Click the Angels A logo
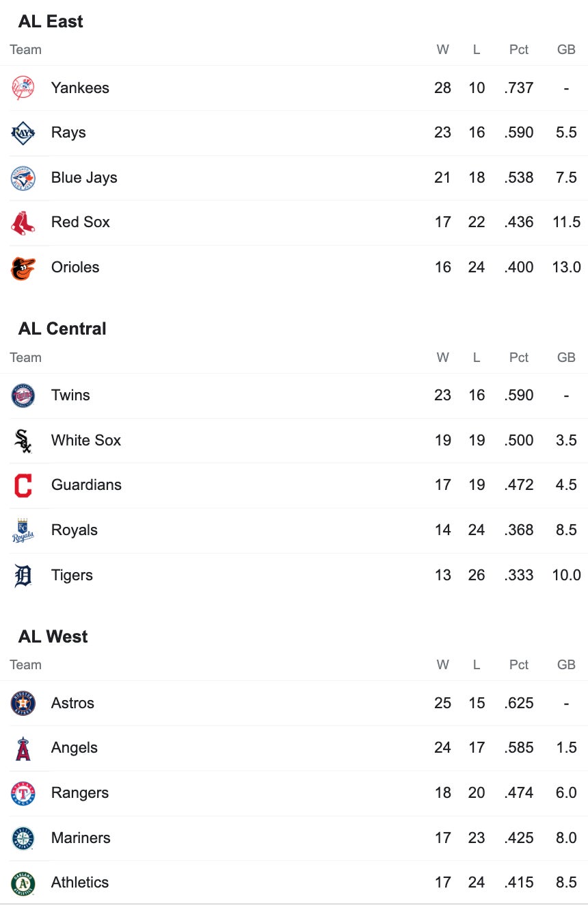Viewport: 588px width, 906px height. [23, 748]
